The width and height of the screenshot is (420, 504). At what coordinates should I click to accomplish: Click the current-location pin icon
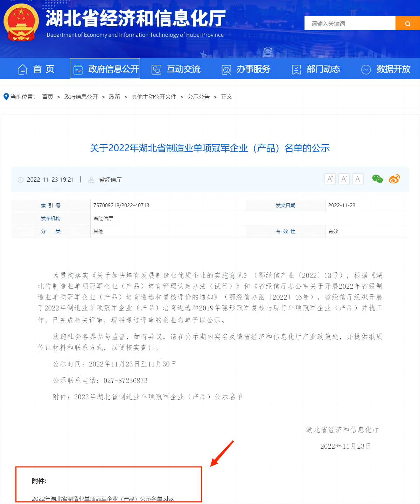(x=6, y=97)
